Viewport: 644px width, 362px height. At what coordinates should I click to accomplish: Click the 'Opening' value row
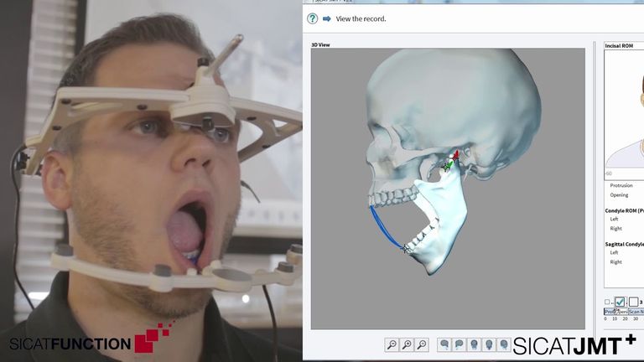point(619,195)
